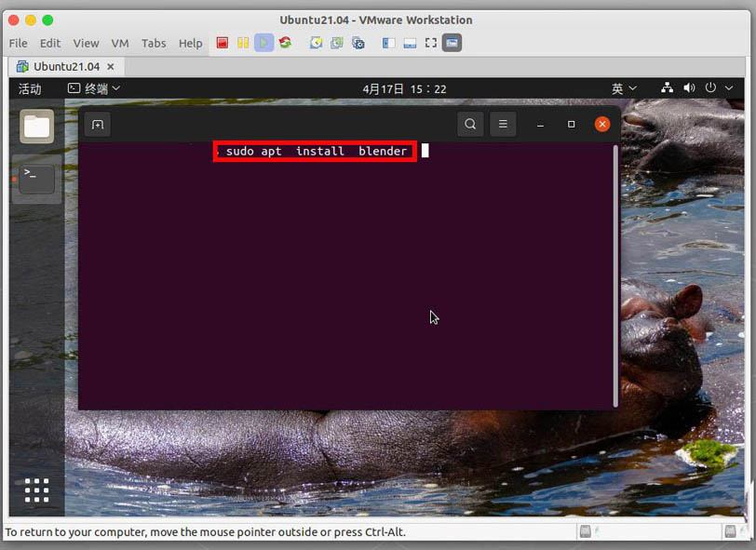Image resolution: width=756 pixels, height=550 pixels.
Task: Open the Show Applications grid in the dock
Action: (x=36, y=490)
